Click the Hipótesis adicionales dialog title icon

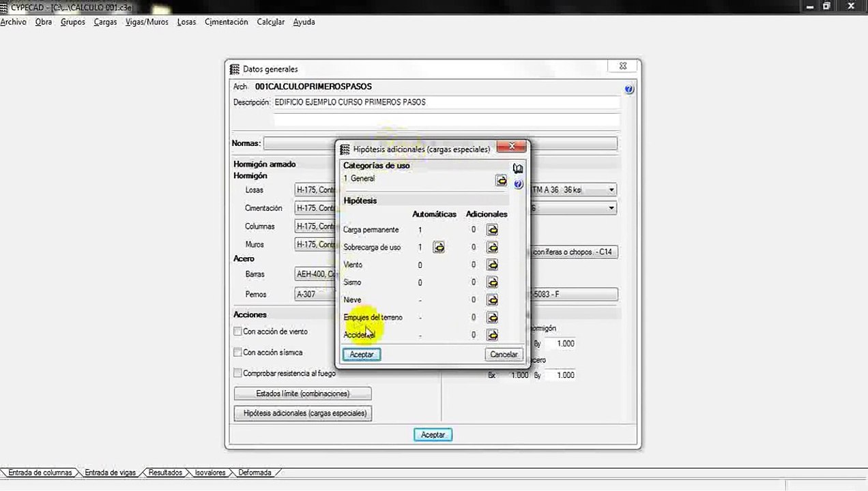coord(345,149)
